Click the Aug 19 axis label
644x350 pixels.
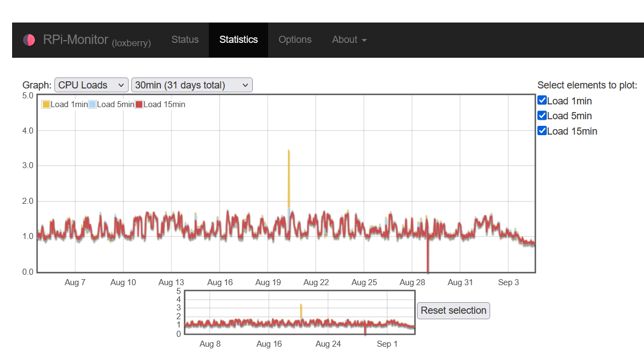coord(268,282)
